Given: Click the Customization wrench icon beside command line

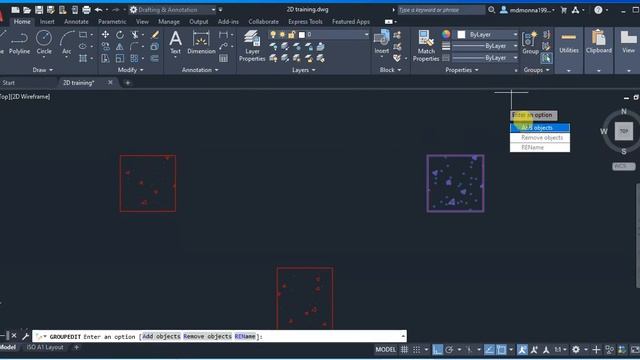Looking at the screenshot, I should tap(25, 336).
